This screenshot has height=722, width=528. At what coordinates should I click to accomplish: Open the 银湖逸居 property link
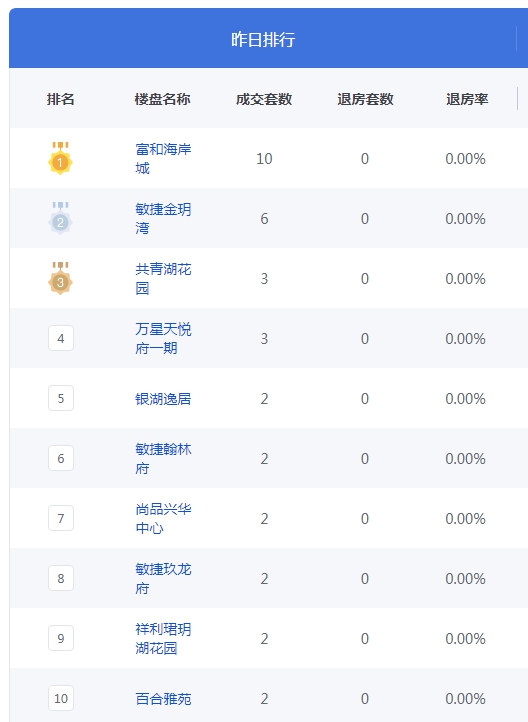163,398
